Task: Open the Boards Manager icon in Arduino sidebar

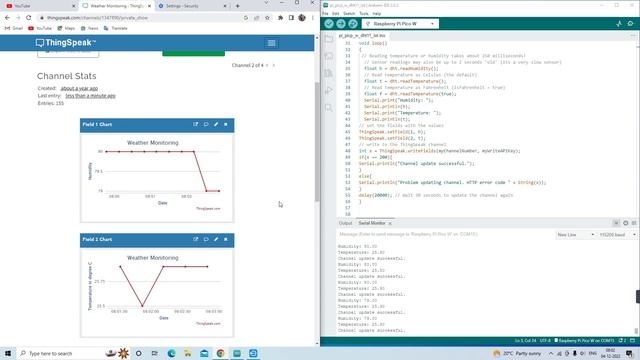Action: [329, 56]
